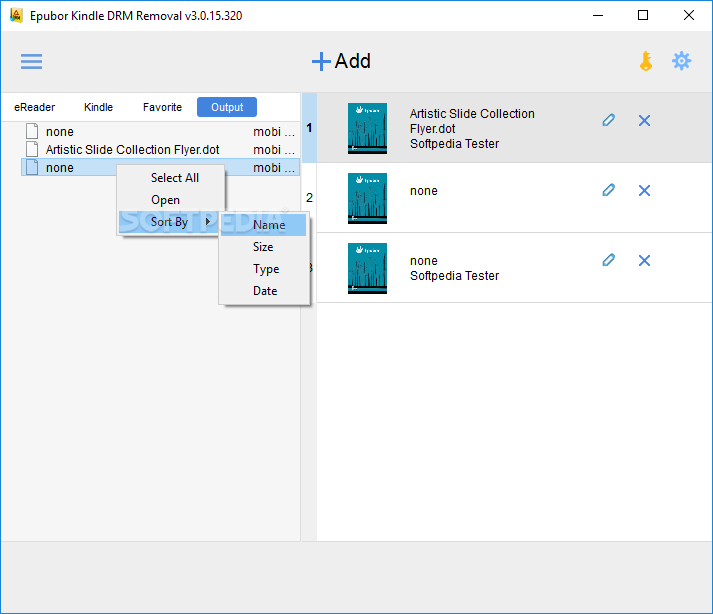Edit metadata for Artistic Slide Collection book
This screenshot has width=713, height=614.
(608, 120)
